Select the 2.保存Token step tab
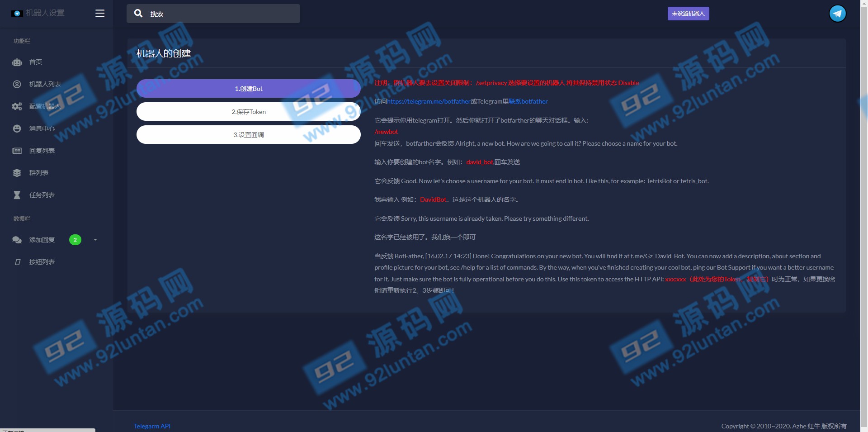Viewport: 868px width, 432px height. (x=249, y=111)
